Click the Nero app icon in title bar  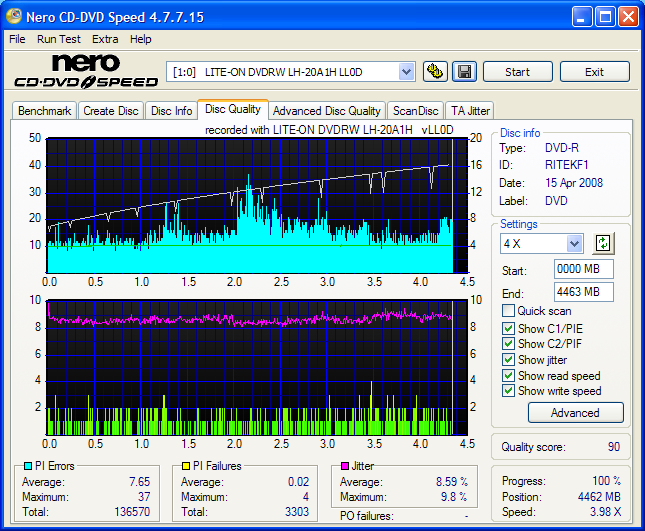point(14,17)
